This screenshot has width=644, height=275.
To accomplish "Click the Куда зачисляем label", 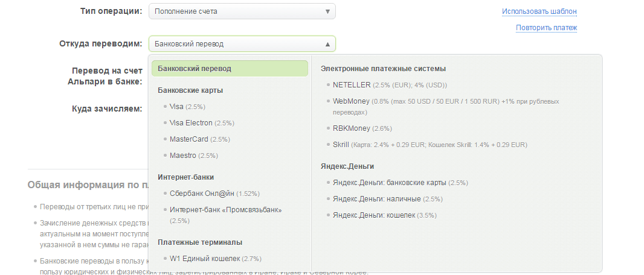I will click(107, 109).
